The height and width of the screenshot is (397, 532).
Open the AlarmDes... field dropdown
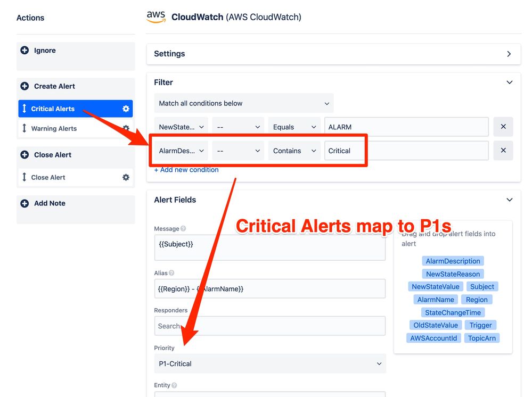click(181, 151)
